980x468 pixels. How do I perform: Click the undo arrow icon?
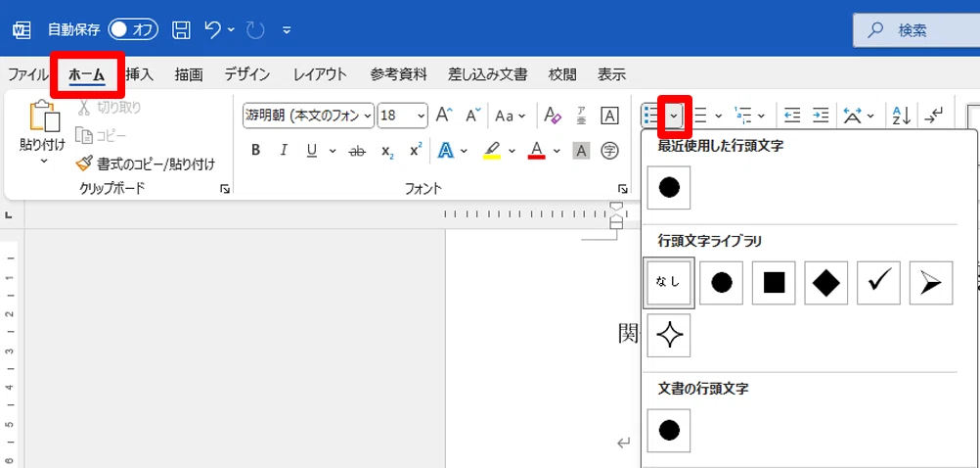coord(214,29)
